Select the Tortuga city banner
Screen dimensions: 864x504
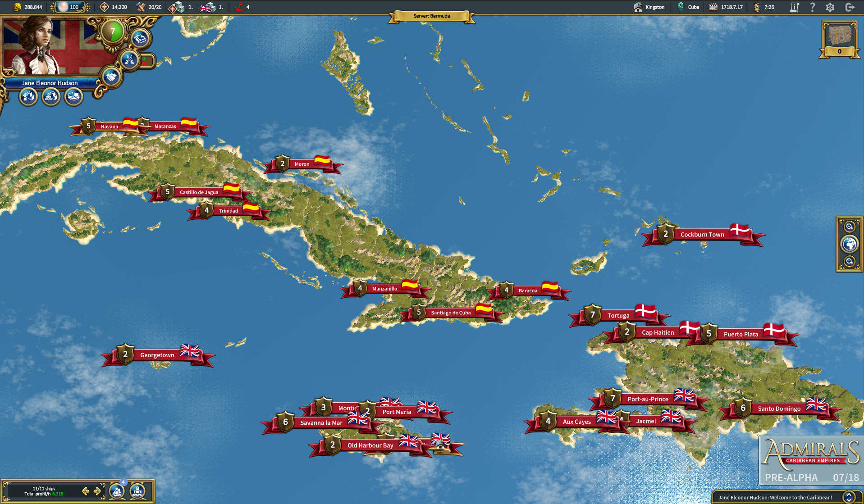click(x=618, y=316)
